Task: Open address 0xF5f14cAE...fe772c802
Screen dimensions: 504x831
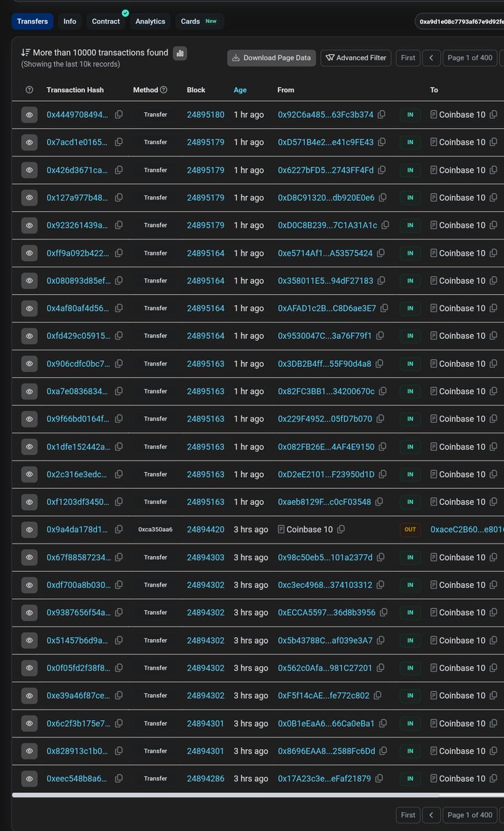Action: coord(323,695)
